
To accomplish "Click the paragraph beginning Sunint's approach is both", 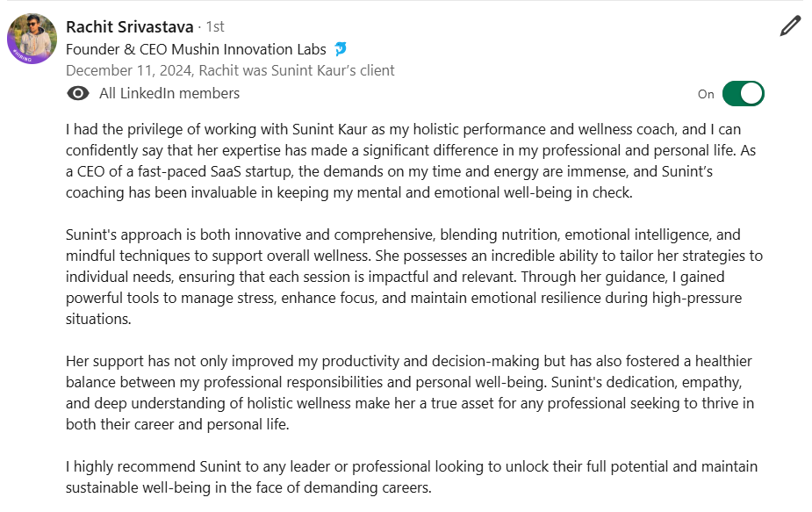I will [414, 277].
